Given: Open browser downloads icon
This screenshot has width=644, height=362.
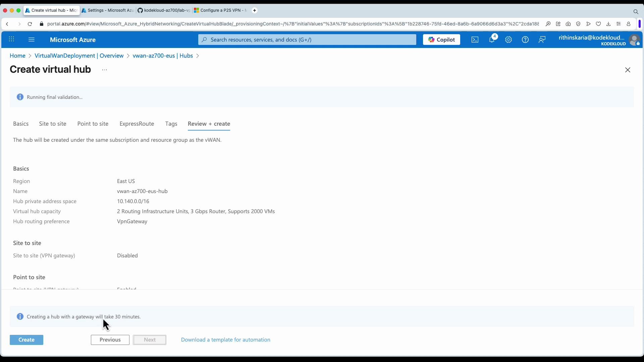Looking at the screenshot, I should (x=608, y=24).
